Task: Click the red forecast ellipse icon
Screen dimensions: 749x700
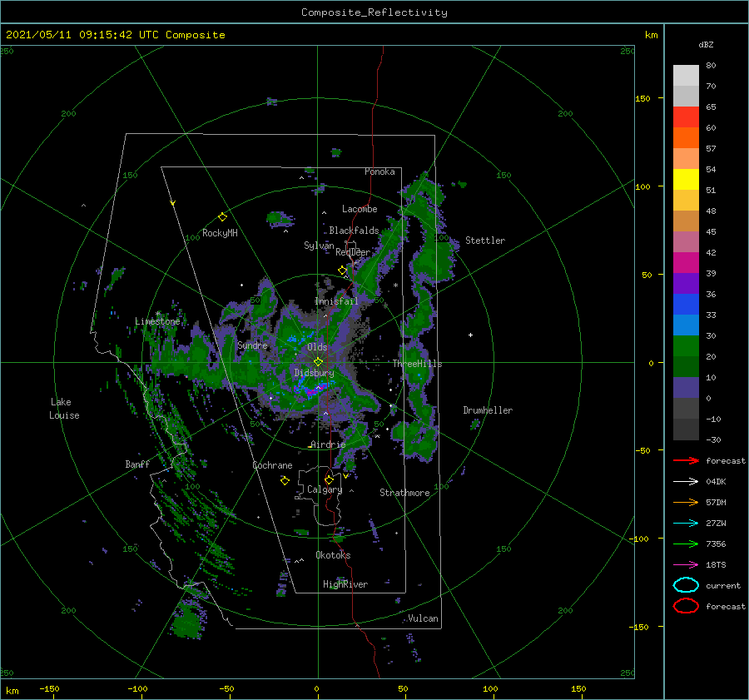Action: (x=686, y=606)
